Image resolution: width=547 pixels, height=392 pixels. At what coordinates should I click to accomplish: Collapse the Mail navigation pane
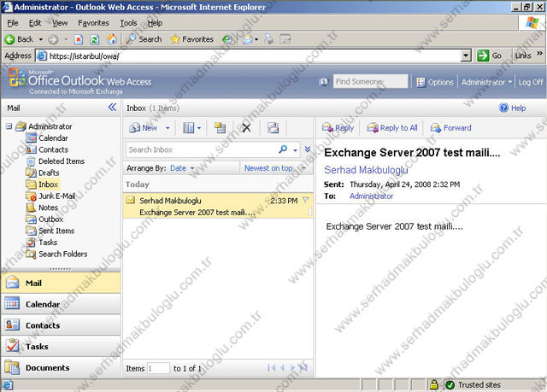[112, 107]
